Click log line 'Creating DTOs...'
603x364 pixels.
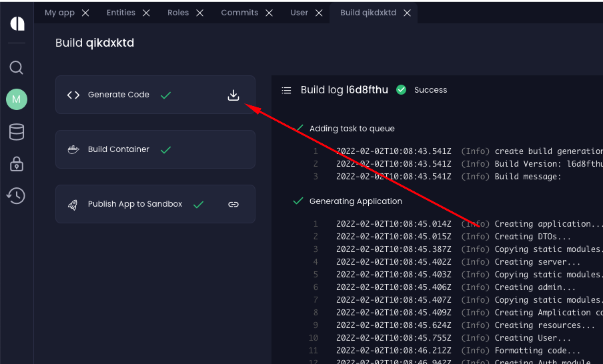point(532,237)
